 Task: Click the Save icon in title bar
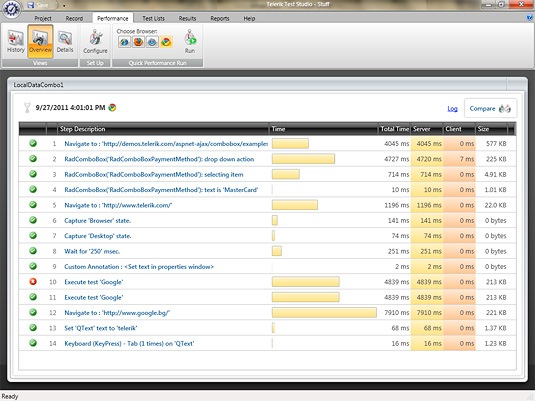click(31, 5)
